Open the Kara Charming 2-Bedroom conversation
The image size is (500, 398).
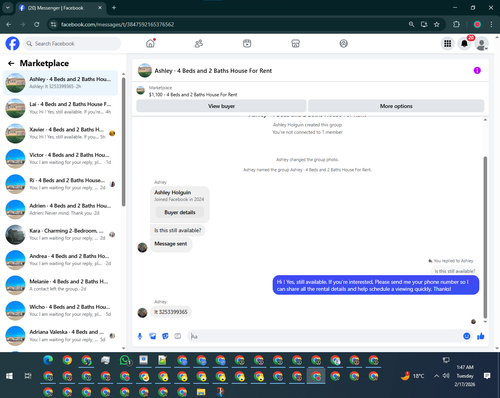click(x=60, y=235)
